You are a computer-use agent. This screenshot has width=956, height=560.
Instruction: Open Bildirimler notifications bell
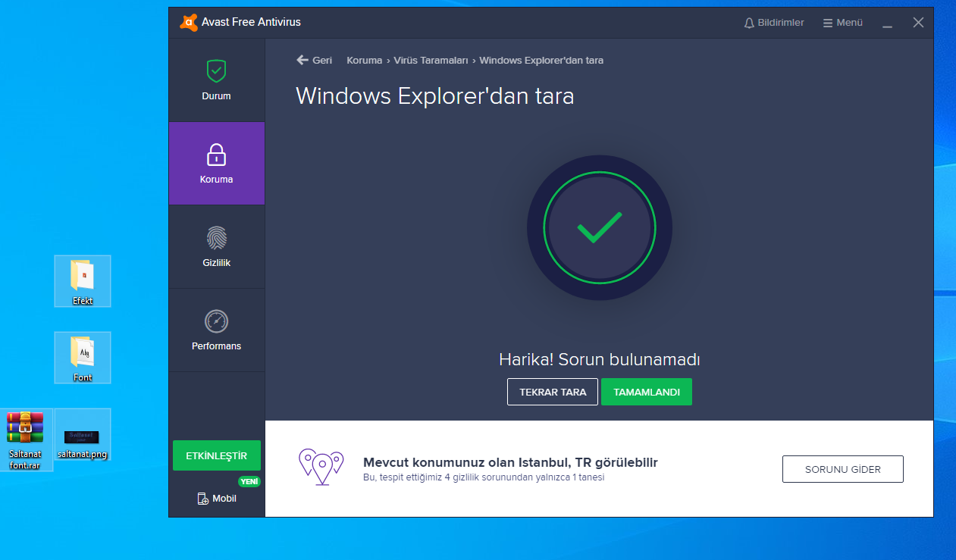774,23
